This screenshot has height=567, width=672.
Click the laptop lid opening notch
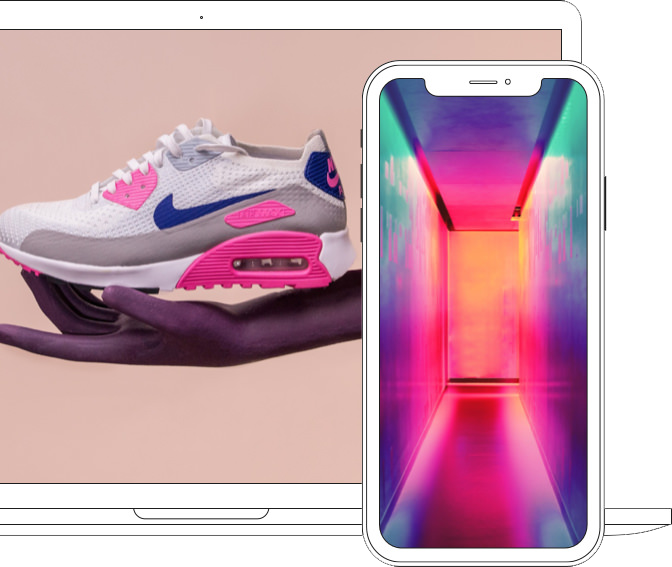click(x=201, y=514)
